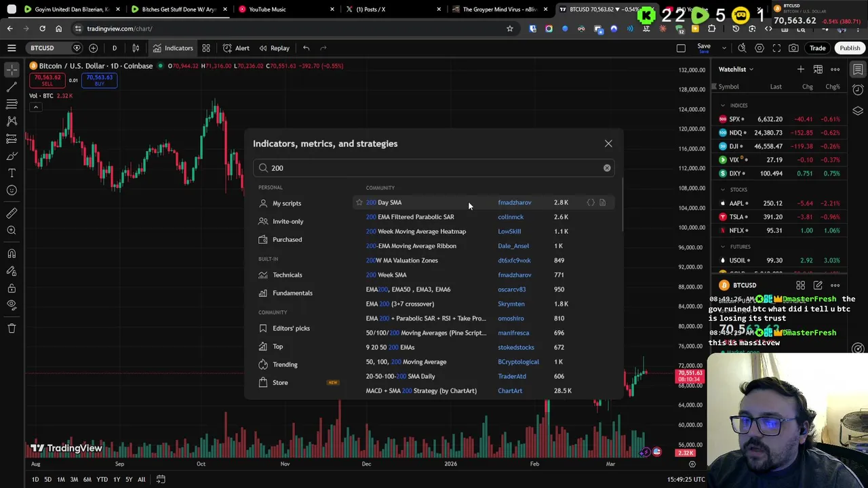The width and height of the screenshot is (868, 488).
Task: Click the Publish button
Action: [x=850, y=48]
